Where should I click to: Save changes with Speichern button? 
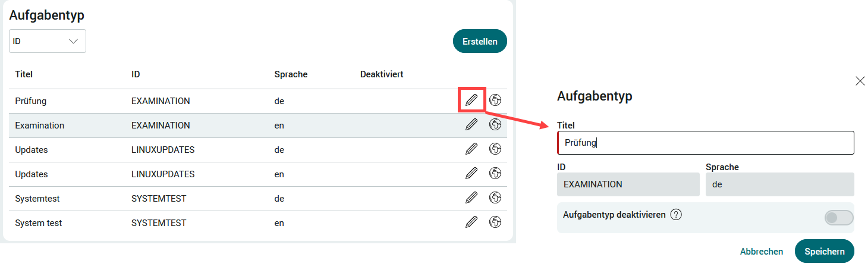click(x=824, y=251)
